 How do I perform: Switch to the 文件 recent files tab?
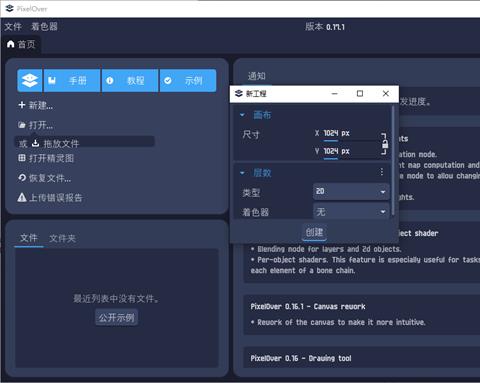tap(29, 238)
